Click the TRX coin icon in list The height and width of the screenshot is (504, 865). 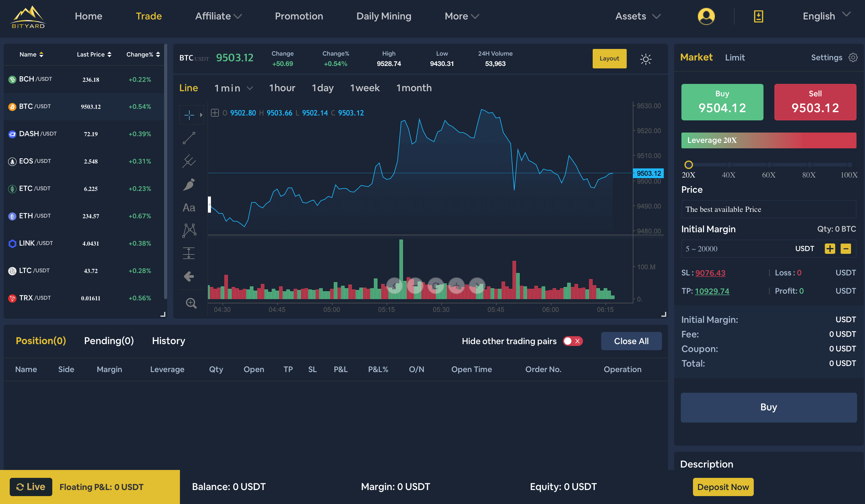pyautogui.click(x=12, y=298)
